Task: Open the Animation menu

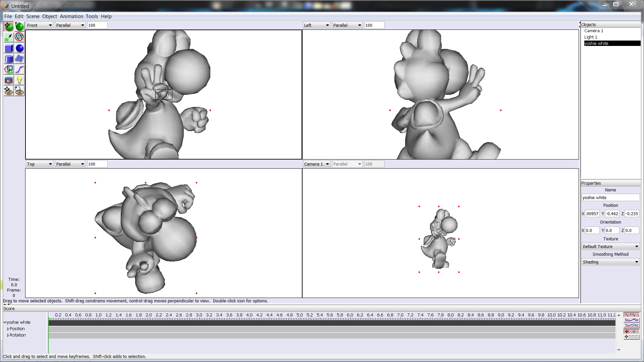Action: [71, 16]
